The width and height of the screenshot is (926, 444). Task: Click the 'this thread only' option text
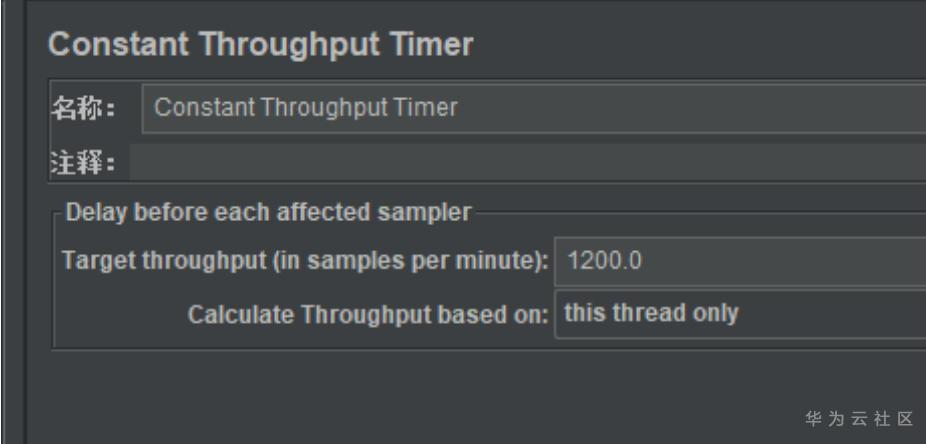tap(651, 314)
